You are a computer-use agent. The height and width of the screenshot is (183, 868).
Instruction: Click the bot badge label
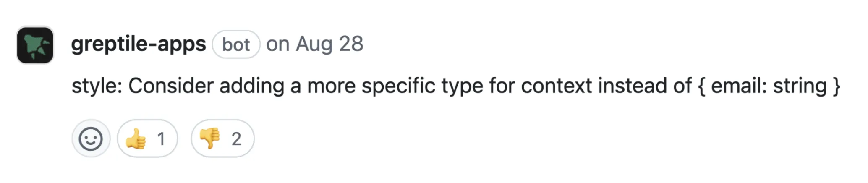tap(236, 44)
